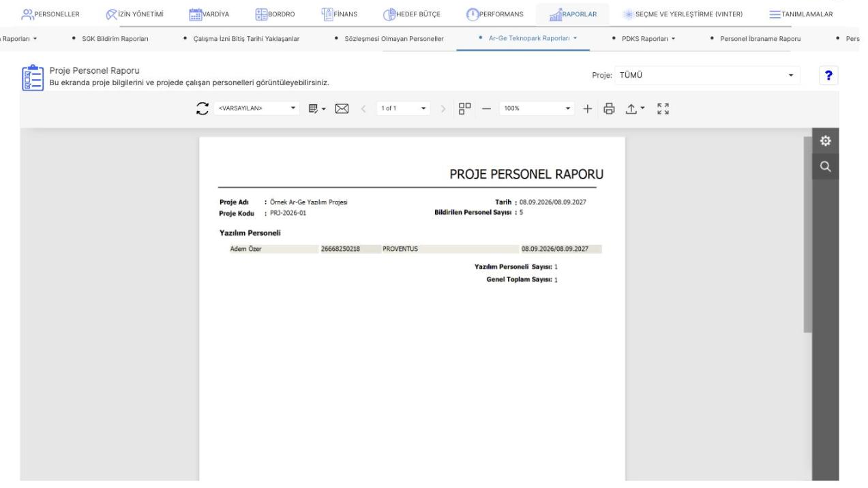
Task: Click the Yazılım Personeli section heading
Action: point(250,233)
